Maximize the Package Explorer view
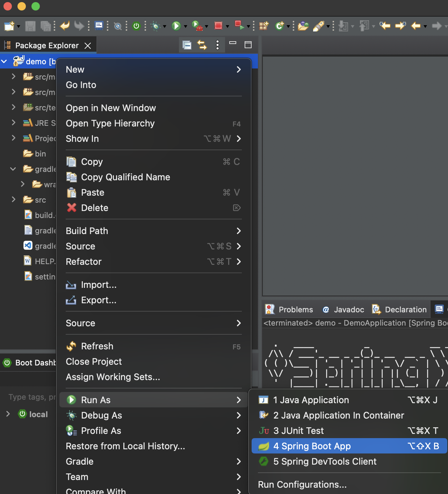This screenshot has width=448, height=494. click(x=248, y=45)
